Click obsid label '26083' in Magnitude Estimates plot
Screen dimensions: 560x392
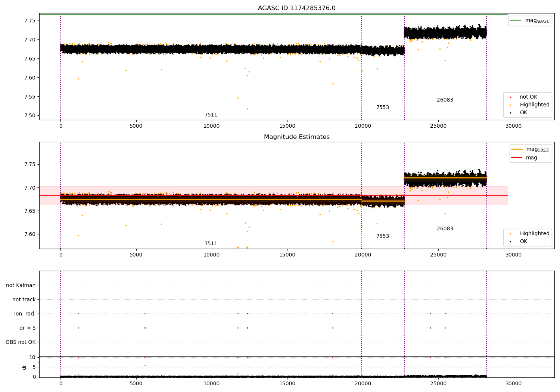(445, 229)
